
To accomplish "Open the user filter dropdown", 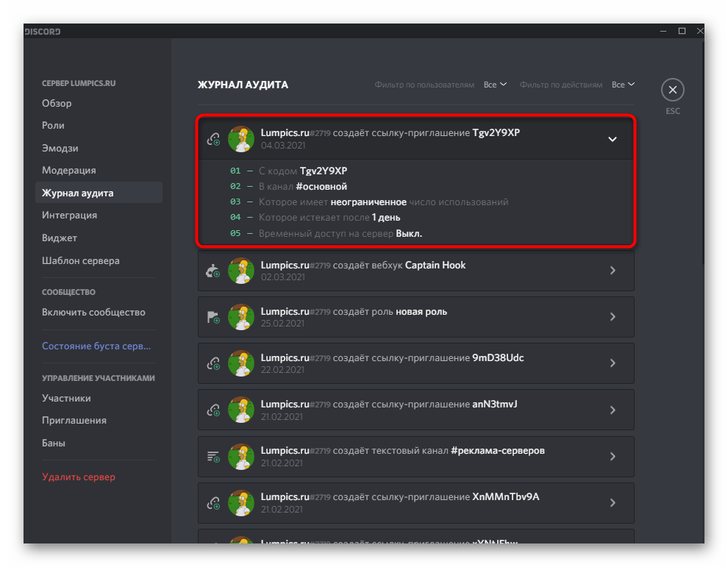I will click(495, 85).
